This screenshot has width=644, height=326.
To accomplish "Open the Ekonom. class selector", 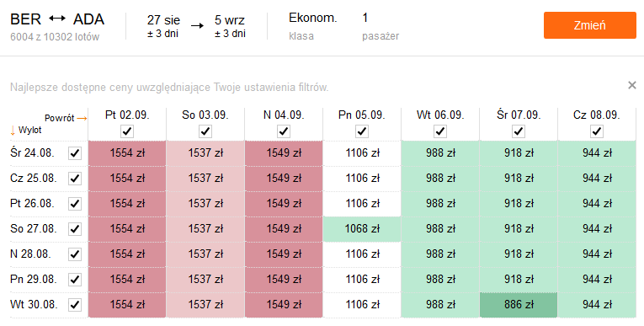I will [x=313, y=26].
